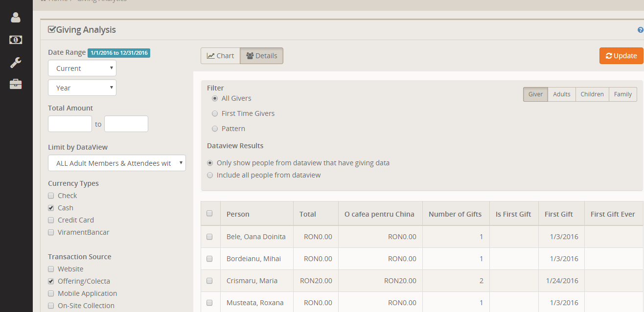Screen dimensions: 644x312
Task: Open the People icon in sidebar
Action: coord(16,18)
